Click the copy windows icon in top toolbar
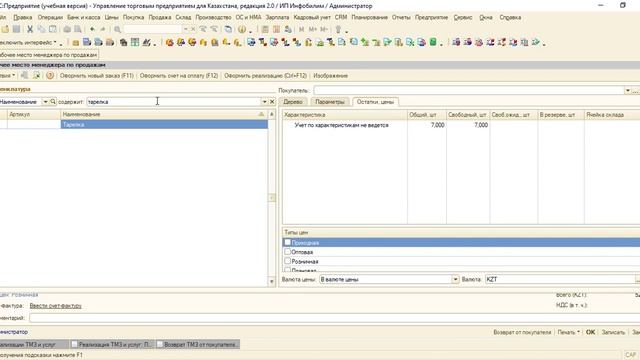The height and width of the screenshot is (360, 640). pos(229,29)
